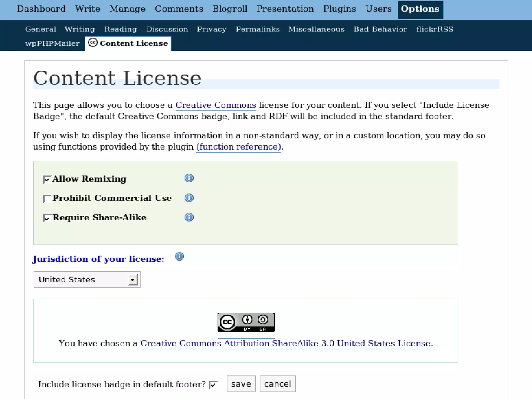Click info icon next to Jurisdiction heading

pyautogui.click(x=179, y=256)
